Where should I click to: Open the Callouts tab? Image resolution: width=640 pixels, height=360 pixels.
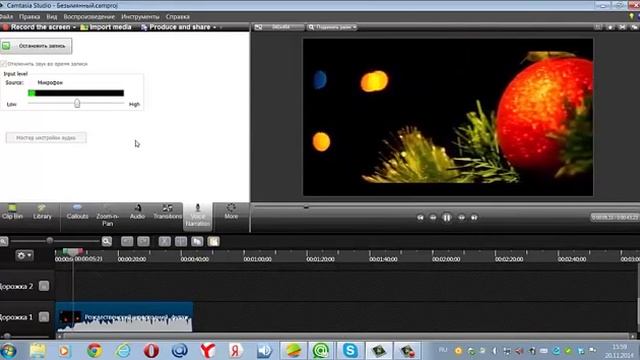77,213
